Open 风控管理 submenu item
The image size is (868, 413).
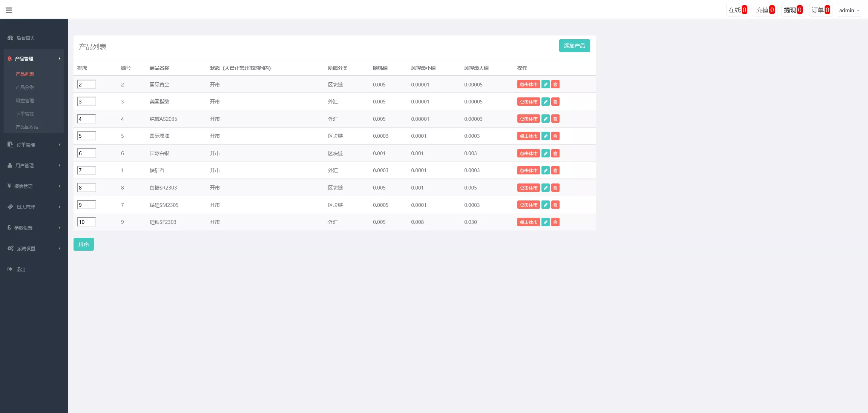[25, 100]
